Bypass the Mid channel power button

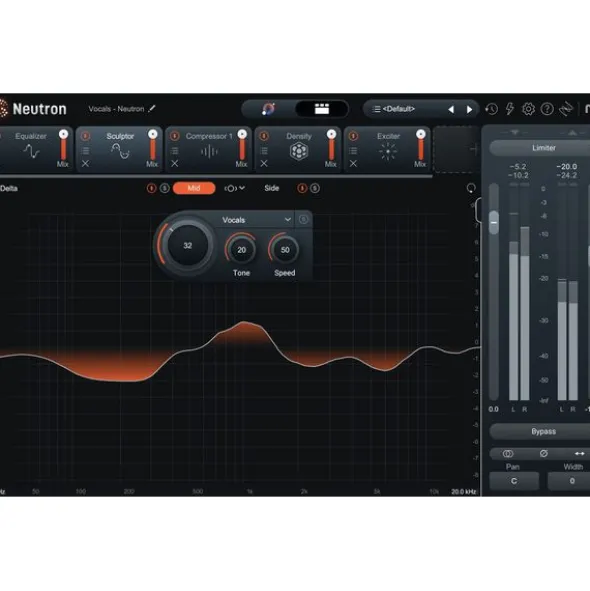[x=152, y=188]
